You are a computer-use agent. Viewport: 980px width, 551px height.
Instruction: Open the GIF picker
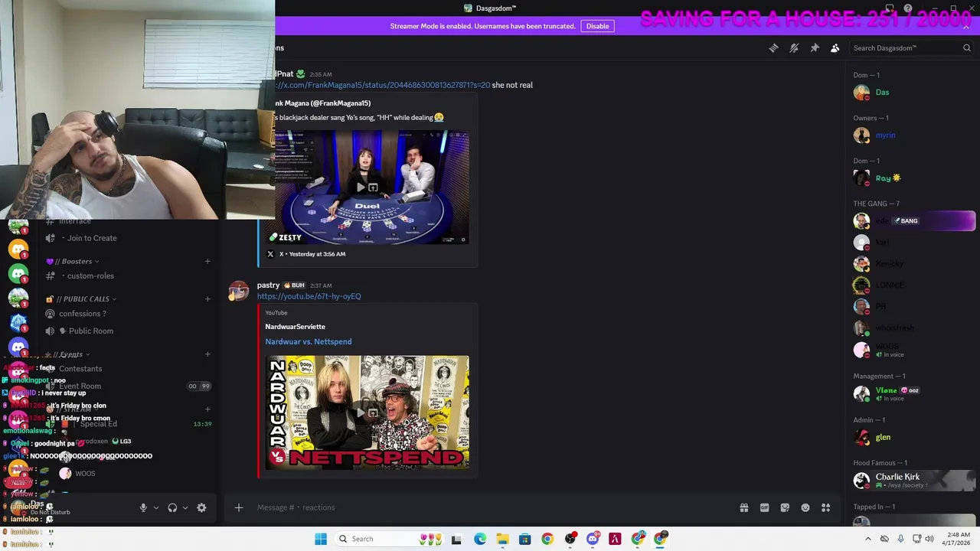click(x=764, y=507)
